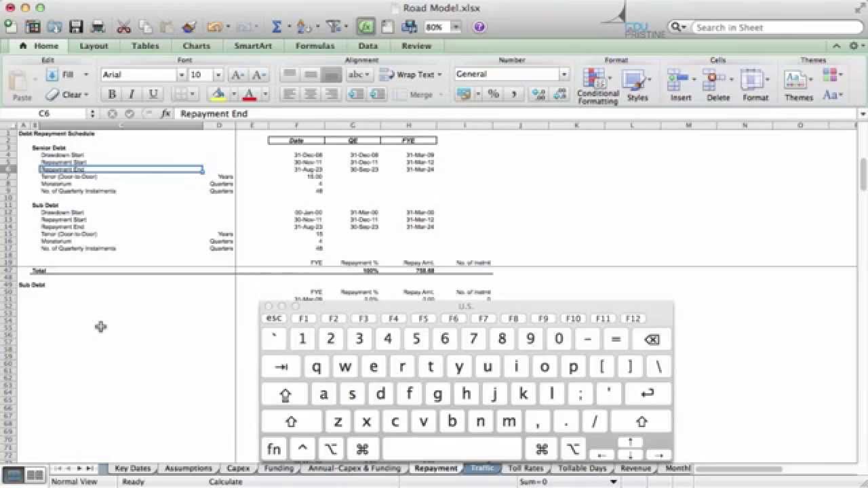Click the Copy icon in toolbar

(145, 27)
